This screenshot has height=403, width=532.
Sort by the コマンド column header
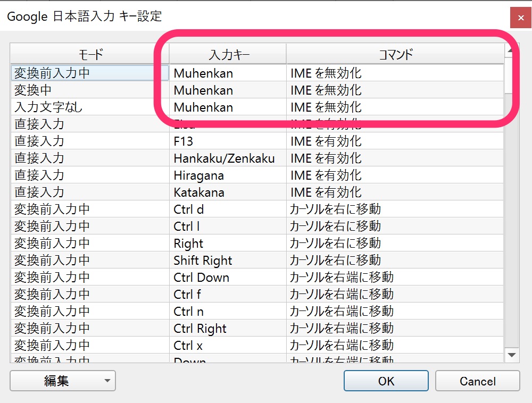395,54
